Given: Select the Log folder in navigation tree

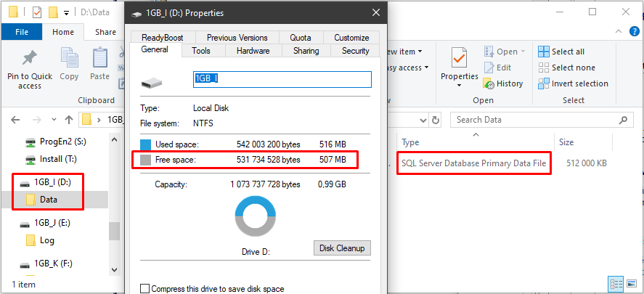Looking at the screenshot, I should coord(47,240).
